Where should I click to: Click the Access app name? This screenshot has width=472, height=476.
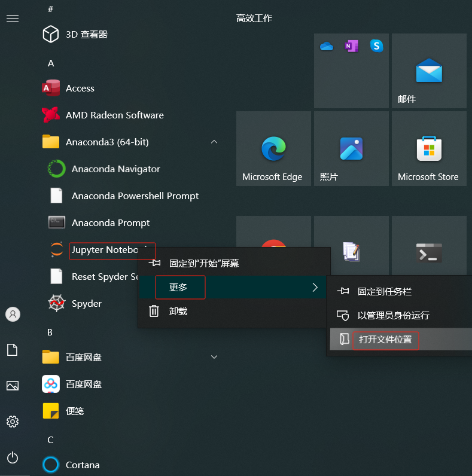[80, 89]
